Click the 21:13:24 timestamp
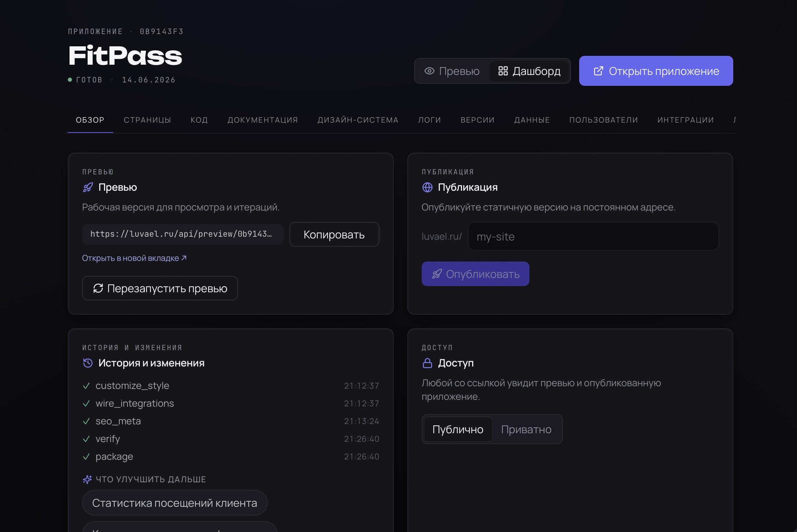 click(x=362, y=421)
